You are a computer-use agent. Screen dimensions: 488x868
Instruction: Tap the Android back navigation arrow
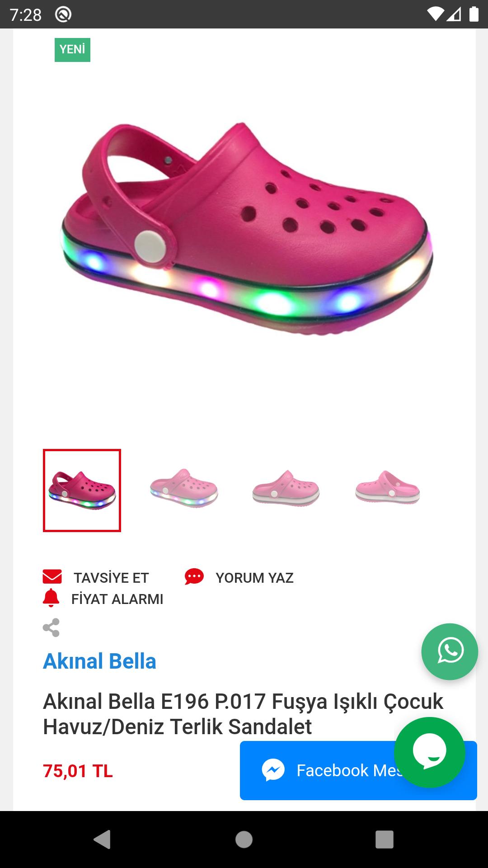click(102, 840)
